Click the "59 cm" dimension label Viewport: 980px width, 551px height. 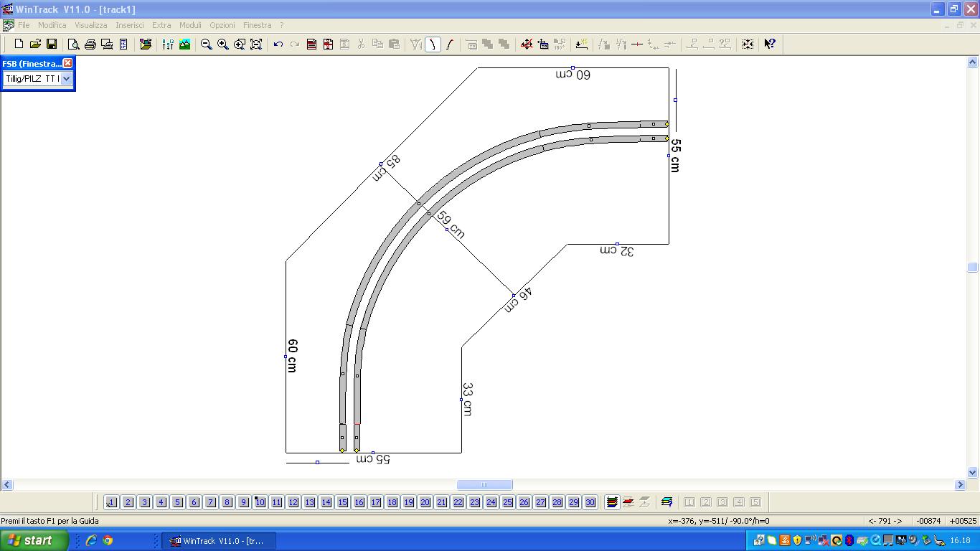point(451,225)
